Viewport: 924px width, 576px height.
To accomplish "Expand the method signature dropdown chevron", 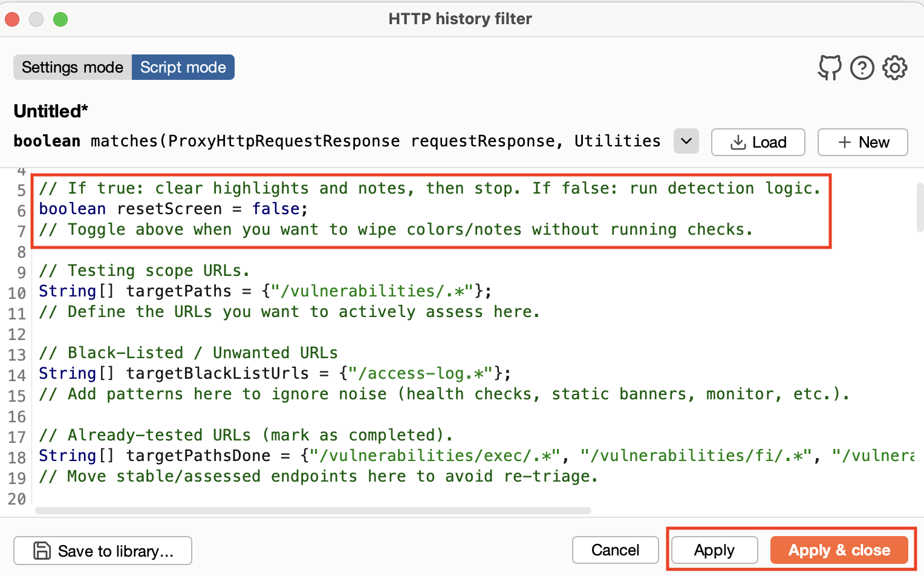I will tap(686, 141).
